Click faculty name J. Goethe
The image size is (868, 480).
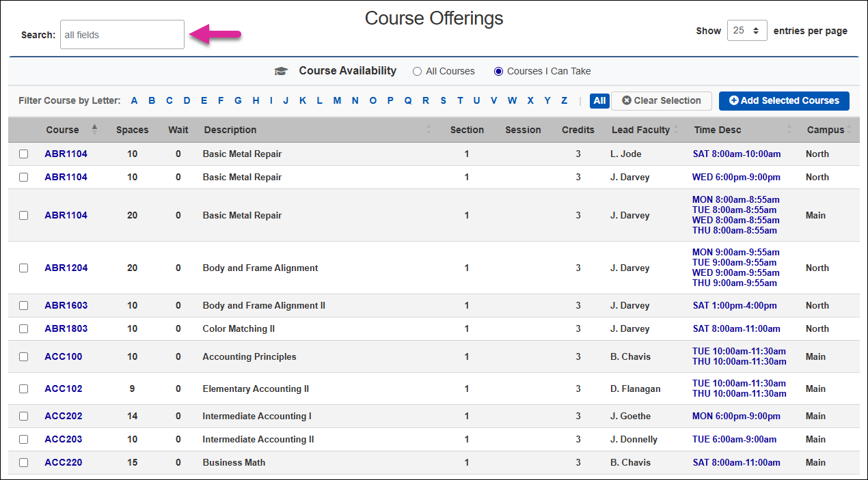coord(631,416)
